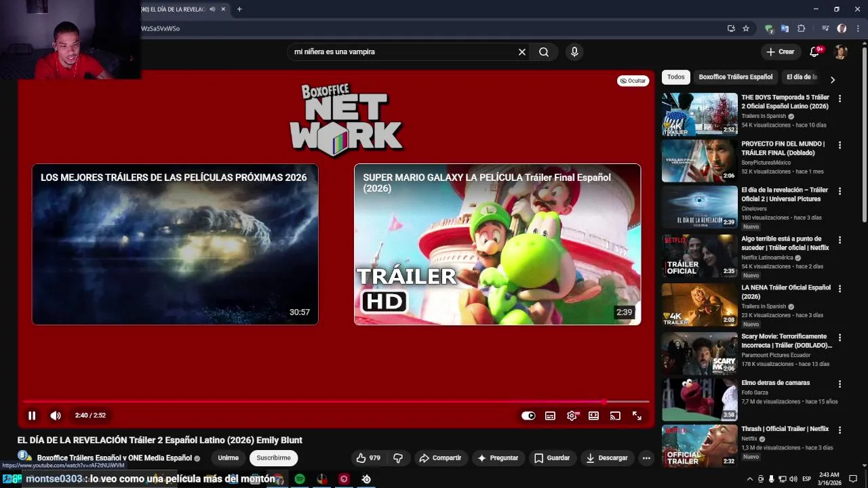Open the Scary Movie: Terroríficamente Incorrecta title
868x488 pixels.
pos(787,341)
